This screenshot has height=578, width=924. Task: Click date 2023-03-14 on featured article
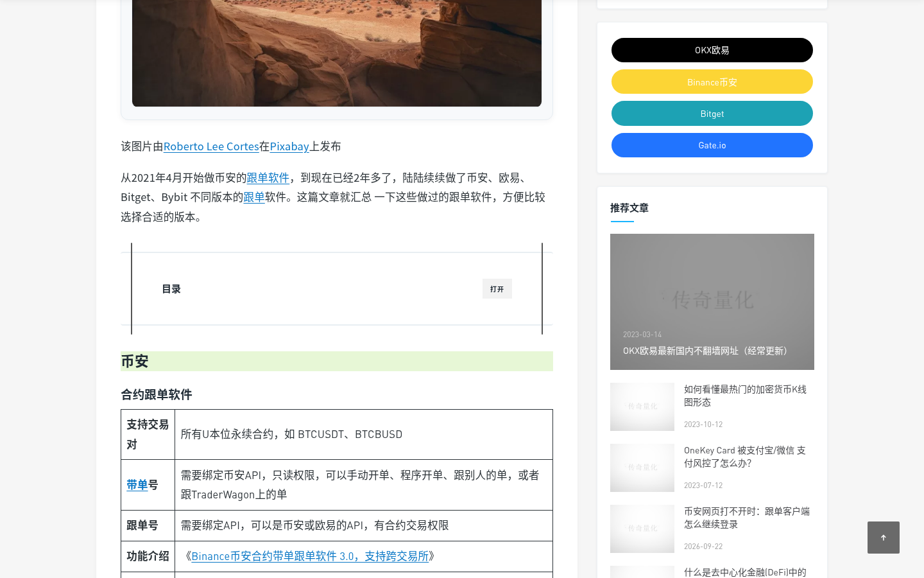pyautogui.click(x=642, y=335)
